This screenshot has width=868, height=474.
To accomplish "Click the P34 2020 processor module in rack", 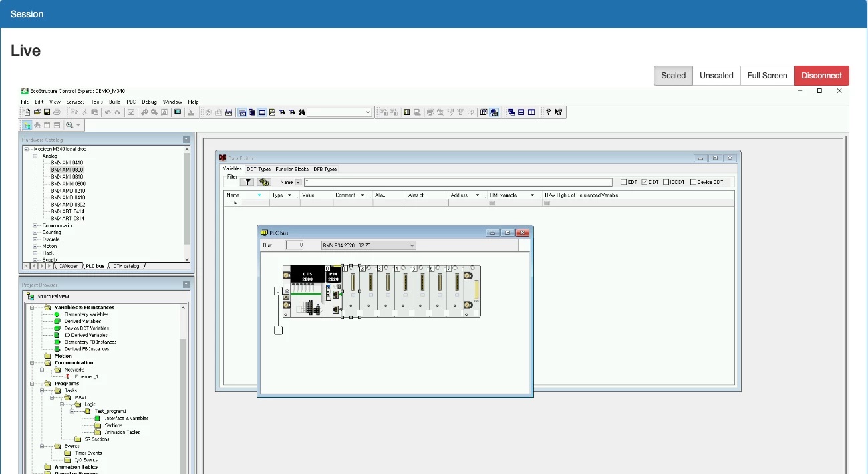I will pos(333,291).
